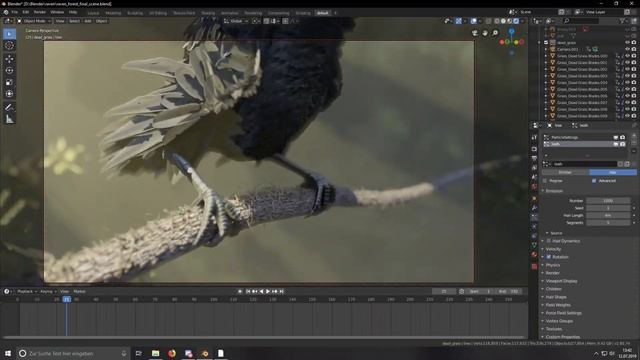
Task: Toggle camera view icon in viewport
Action: 475,33
